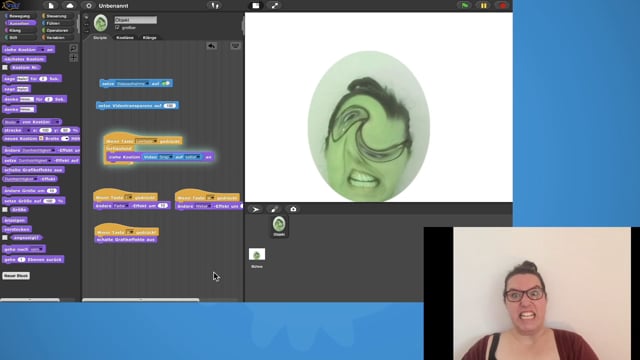Open effect dropdown in ändere Farbe-Effekt block
640x360 pixels.
(122, 206)
